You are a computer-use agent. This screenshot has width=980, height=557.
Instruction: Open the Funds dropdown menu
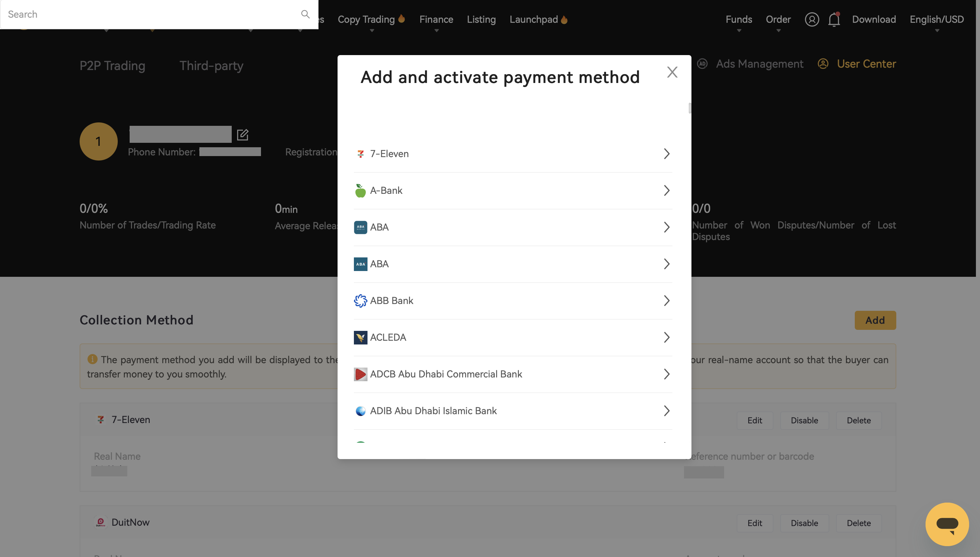(x=738, y=19)
